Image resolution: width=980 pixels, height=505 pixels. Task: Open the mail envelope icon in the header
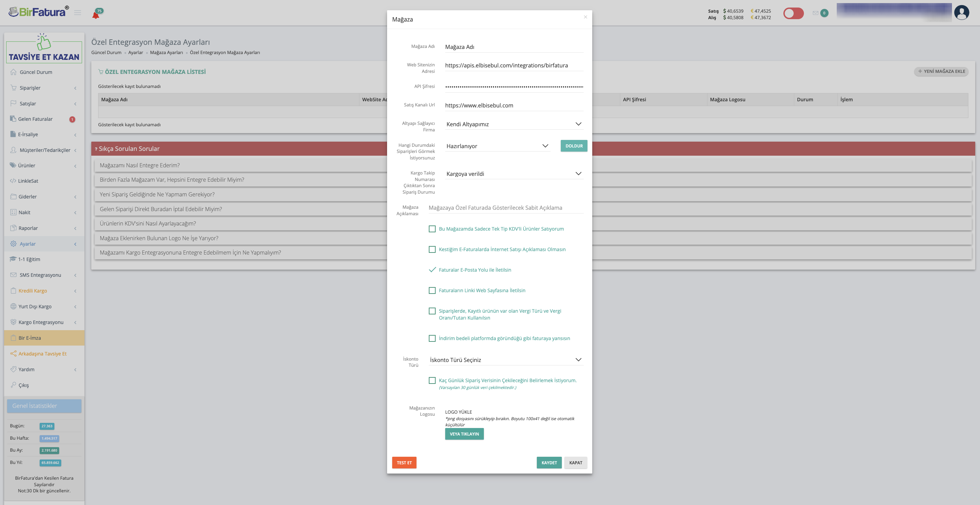(815, 13)
